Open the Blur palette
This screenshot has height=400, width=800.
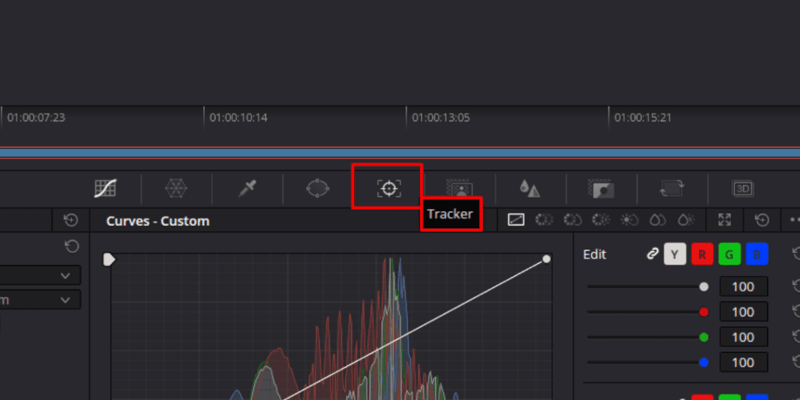[x=530, y=189]
